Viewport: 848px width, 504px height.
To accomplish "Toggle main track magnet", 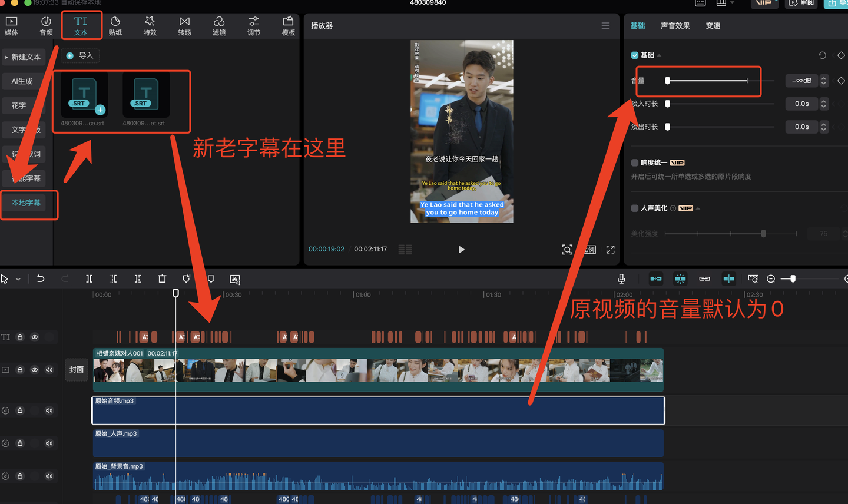I will pyautogui.click(x=656, y=278).
